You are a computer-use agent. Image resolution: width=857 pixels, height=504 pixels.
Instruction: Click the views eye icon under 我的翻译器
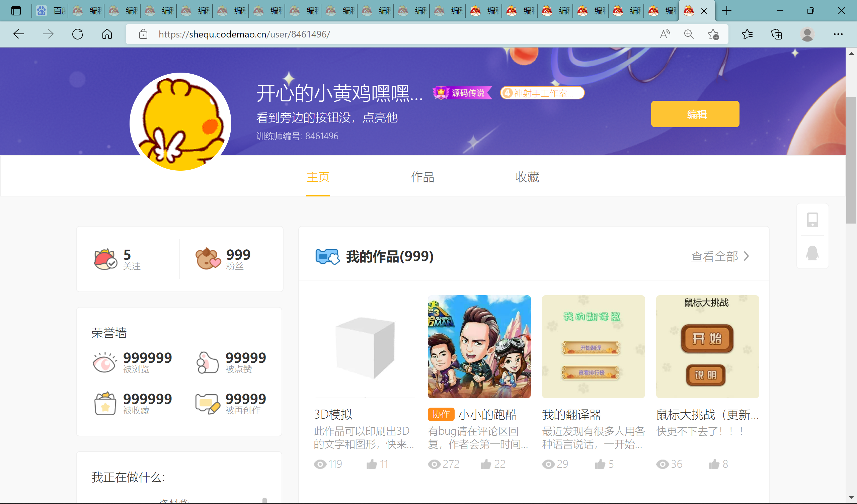pos(548,464)
